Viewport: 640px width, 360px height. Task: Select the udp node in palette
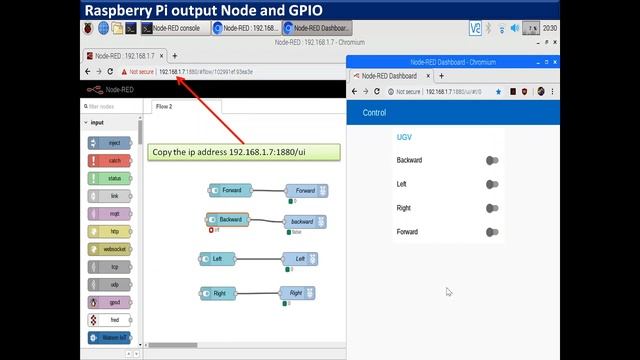pos(110,284)
